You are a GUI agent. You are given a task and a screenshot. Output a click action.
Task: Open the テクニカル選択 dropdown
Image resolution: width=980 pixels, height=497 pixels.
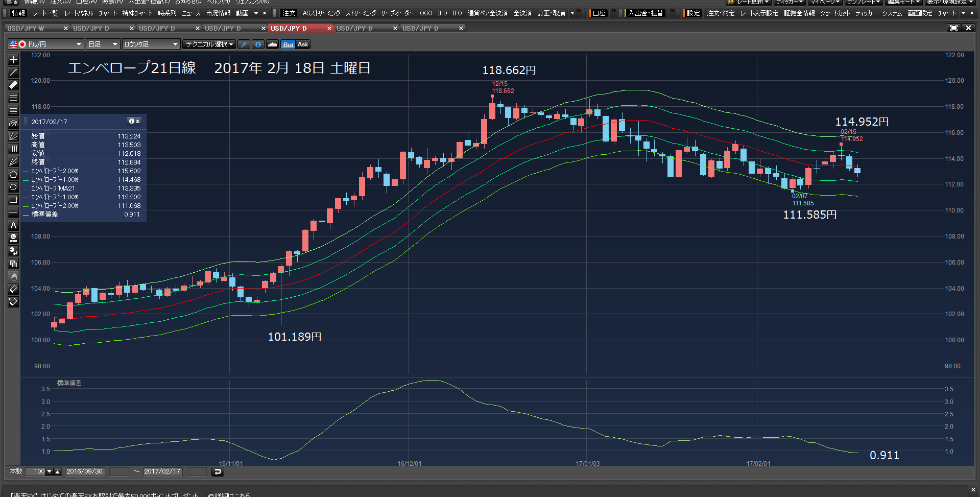pyautogui.click(x=209, y=44)
